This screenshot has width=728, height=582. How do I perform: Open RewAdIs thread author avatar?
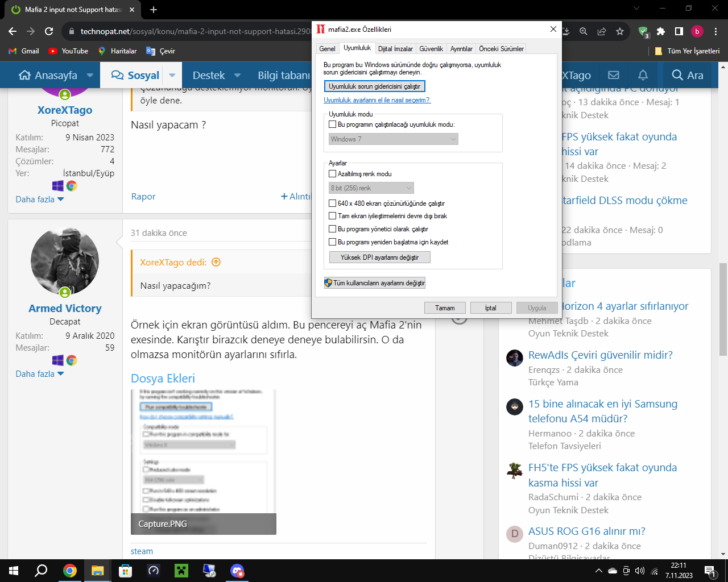pyautogui.click(x=515, y=358)
